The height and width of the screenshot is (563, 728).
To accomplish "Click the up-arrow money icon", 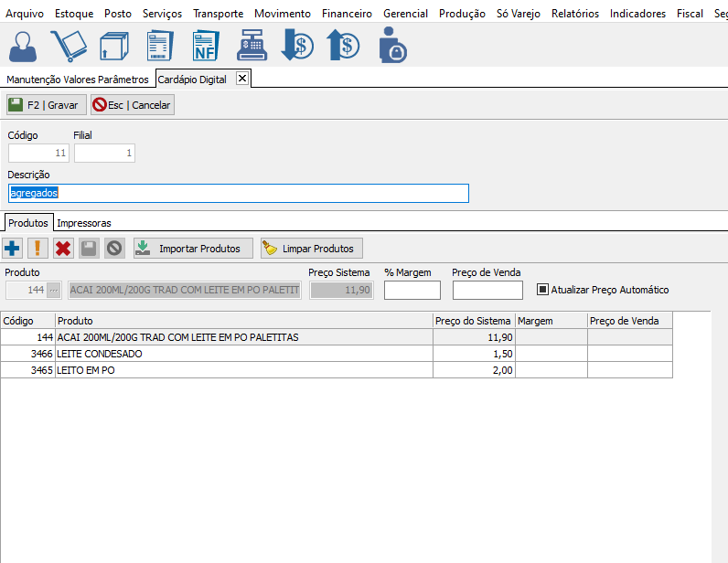I will [343, 46].
